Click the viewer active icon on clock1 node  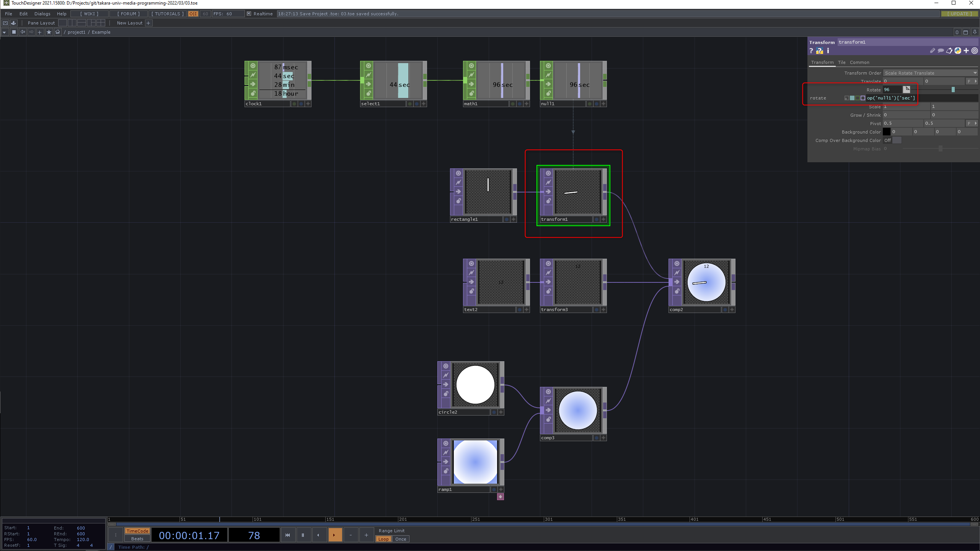tap(253, 66)
